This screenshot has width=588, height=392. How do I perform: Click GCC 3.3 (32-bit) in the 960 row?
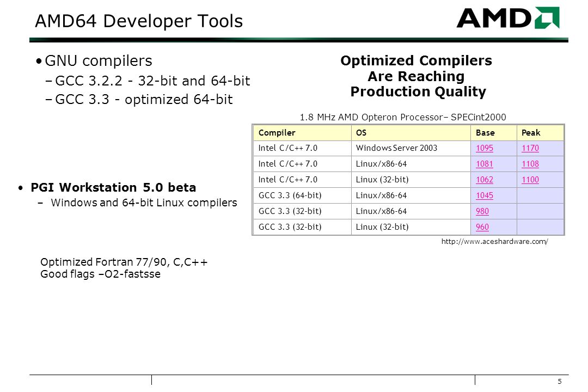point(290,227)
